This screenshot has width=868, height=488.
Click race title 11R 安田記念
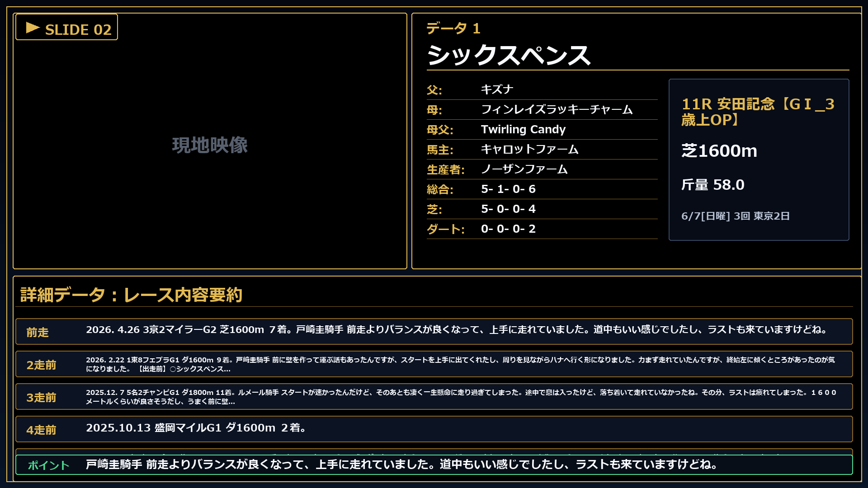click(758, 112)
